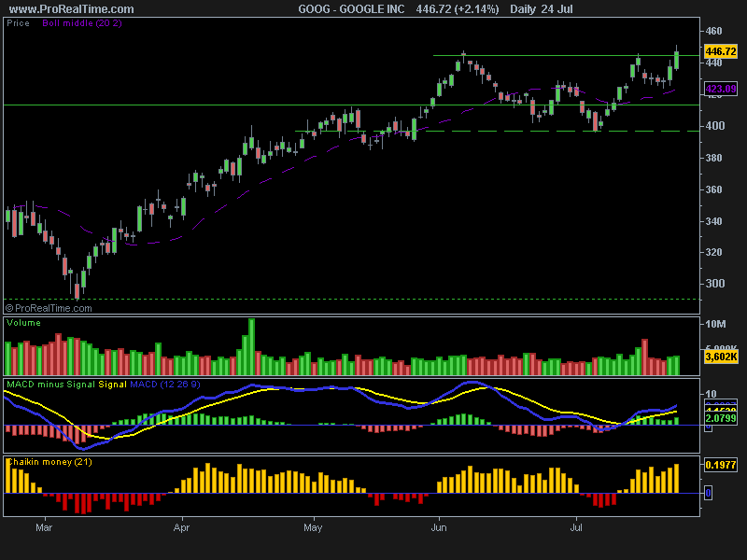Click the last green candlestick at 446
The image size is (747, 560).
pos(676,61)
